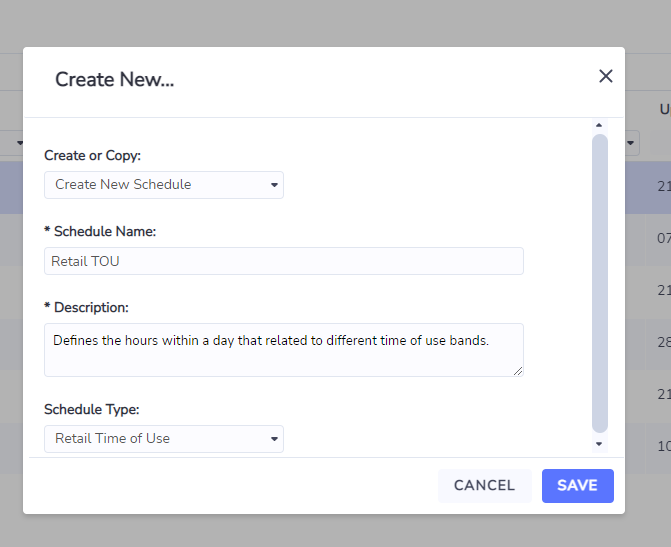Click the dialog scrollbar down arrow

(599, 444)
